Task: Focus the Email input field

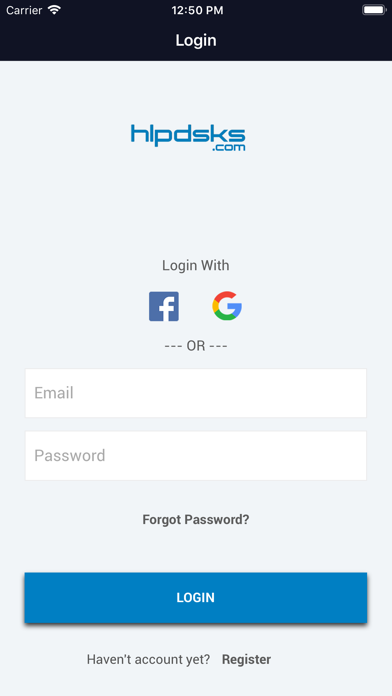Action: click(196, 393)
